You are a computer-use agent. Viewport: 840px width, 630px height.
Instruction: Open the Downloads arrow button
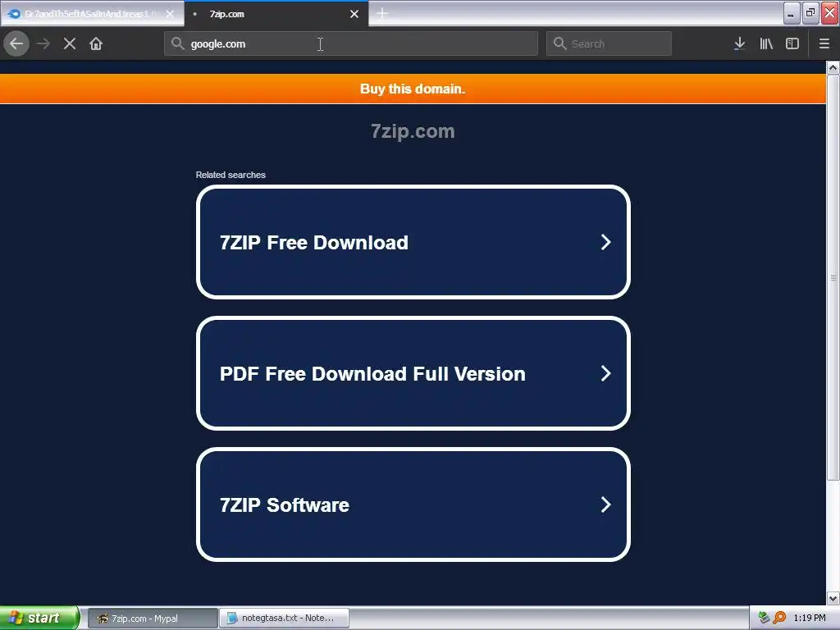pos(739,43)
